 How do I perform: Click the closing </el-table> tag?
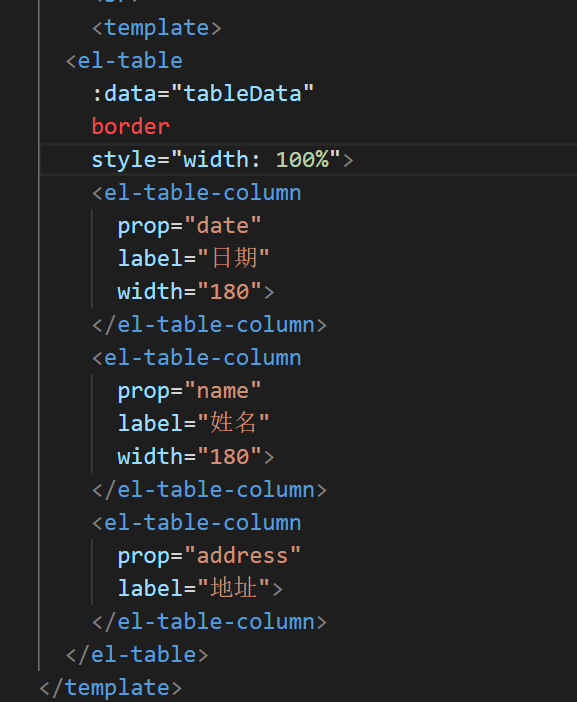pos(137,655)
